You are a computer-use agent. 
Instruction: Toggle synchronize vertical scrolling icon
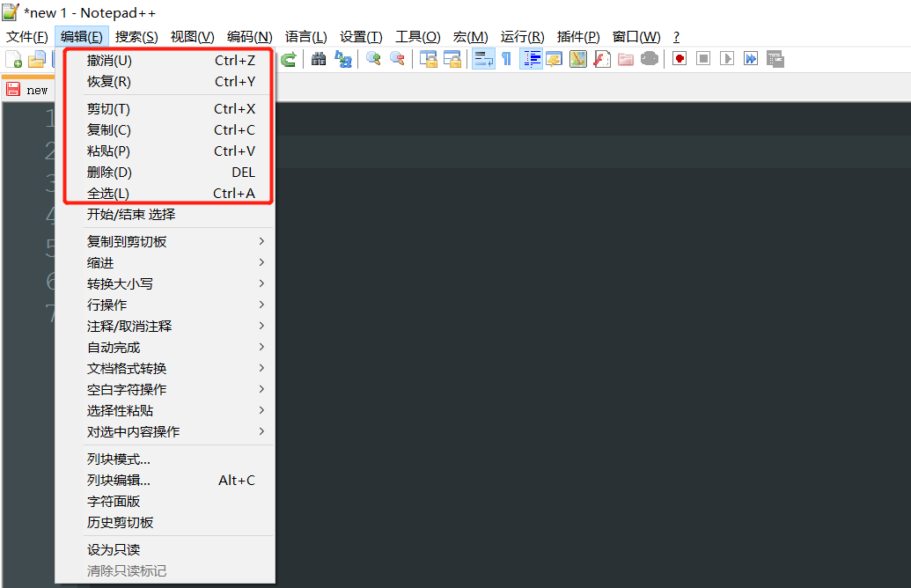pyautogui.click(x=429, y=59)
